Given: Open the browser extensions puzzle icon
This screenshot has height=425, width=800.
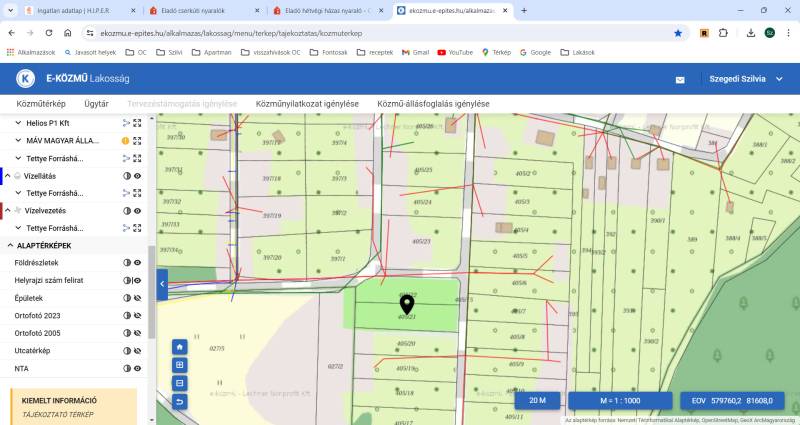Looking at the screenshot, I should (723, 33).
